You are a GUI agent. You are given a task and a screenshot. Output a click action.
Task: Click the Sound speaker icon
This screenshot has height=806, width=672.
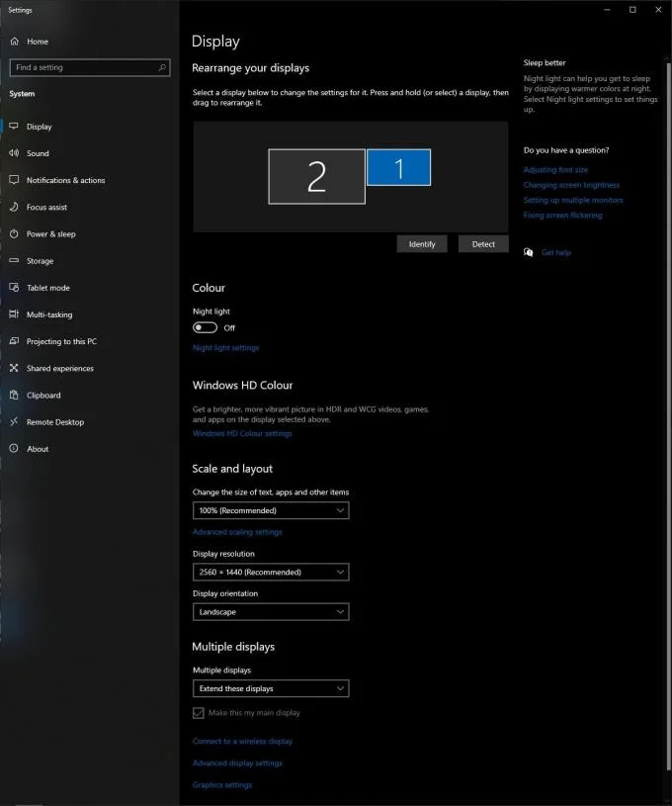14,152
